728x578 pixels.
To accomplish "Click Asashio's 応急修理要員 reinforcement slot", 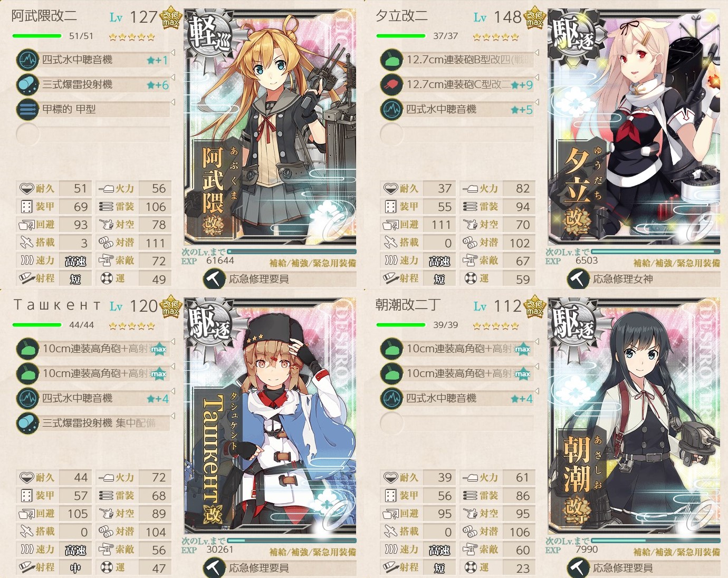I will coord(644,568).
